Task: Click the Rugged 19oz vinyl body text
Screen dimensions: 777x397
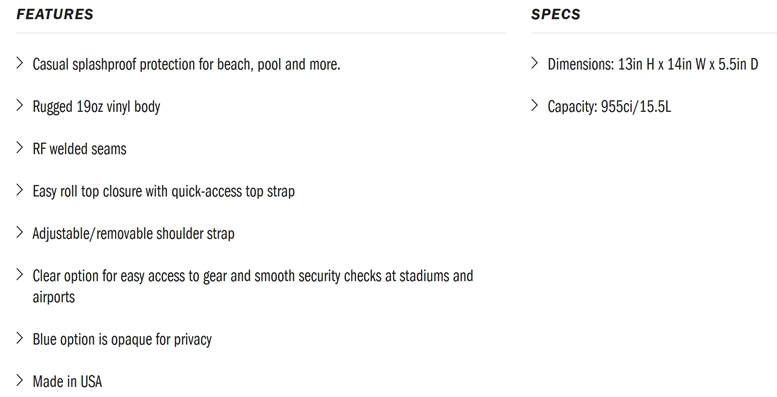Action: pyautogui.click(x=97, y=107)
